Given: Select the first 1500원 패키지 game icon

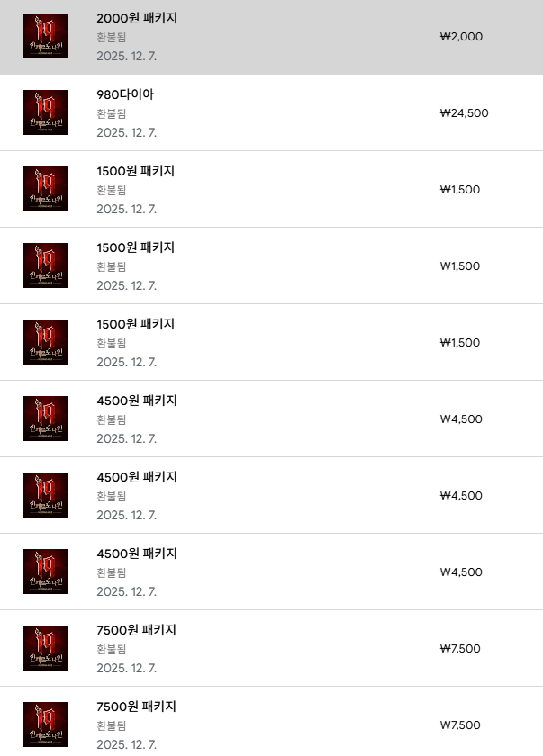Looking at the screenshot, I should tap(46, 189).
